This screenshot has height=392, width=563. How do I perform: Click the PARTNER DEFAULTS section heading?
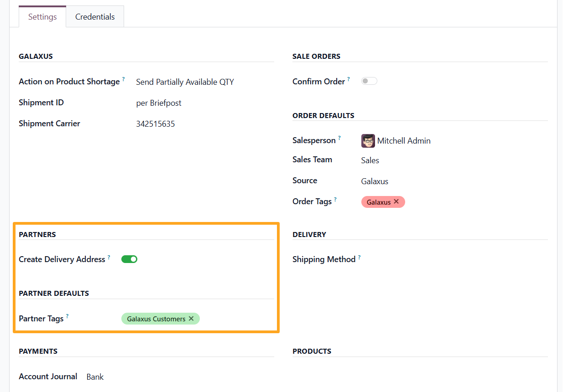point(54,294)
